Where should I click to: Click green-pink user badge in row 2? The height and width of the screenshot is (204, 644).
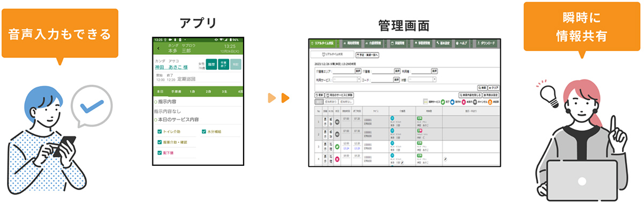click(420, 130)
